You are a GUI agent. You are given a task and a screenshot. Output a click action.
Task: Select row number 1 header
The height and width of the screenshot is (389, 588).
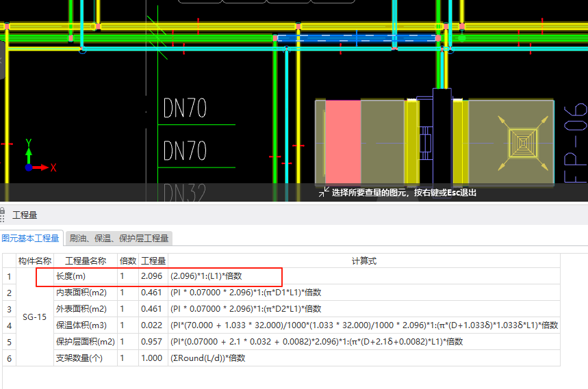pos(9,277)
